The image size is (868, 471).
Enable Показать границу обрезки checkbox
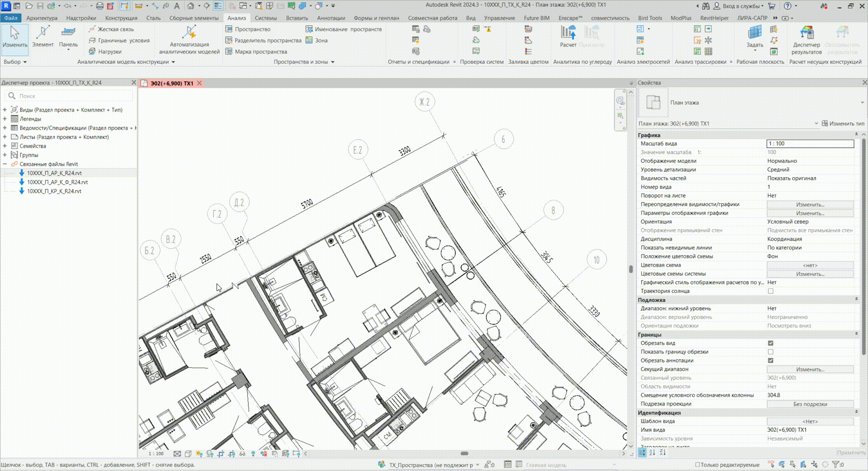tap(770, 352)
